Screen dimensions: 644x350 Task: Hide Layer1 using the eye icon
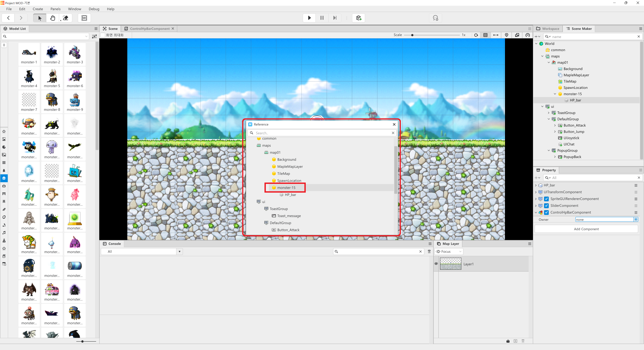(436, 264)
